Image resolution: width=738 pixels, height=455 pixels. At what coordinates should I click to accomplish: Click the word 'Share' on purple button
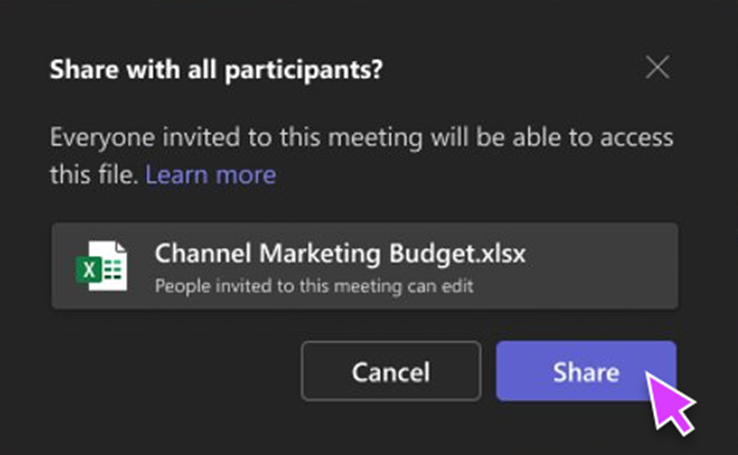tap(586, 372)
